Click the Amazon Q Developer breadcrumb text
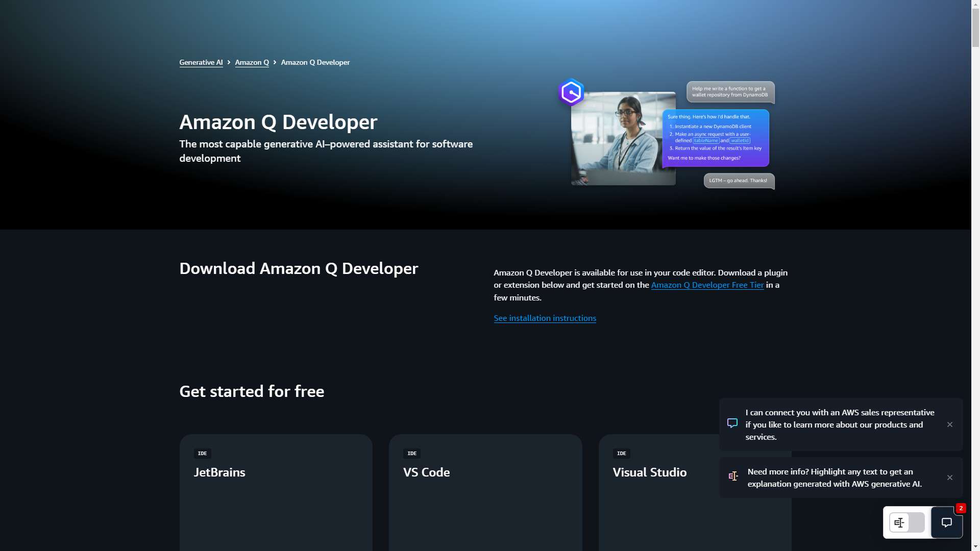Viewport: 980px width, 551px height. click(315, 62)
